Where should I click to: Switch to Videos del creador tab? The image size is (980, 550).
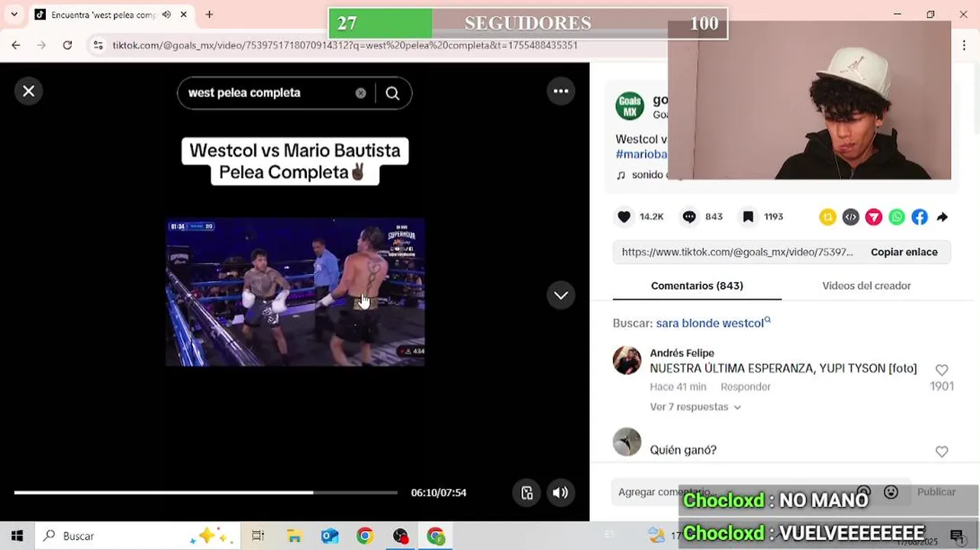coord(866,286)
